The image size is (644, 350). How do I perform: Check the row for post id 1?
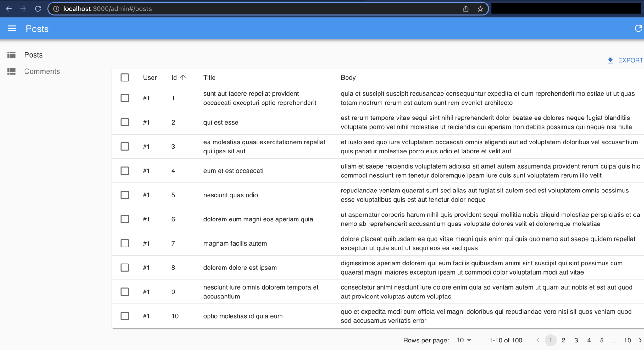(x=125, y=98)
